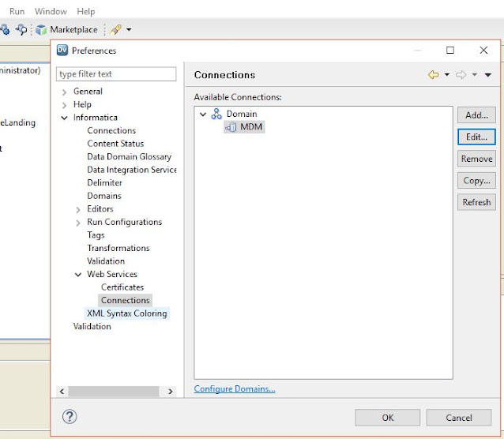Image resolution: width=504 pixels, height=439 pixels.
Task: Collapse the Domain connections node
Action: point(203,114)
